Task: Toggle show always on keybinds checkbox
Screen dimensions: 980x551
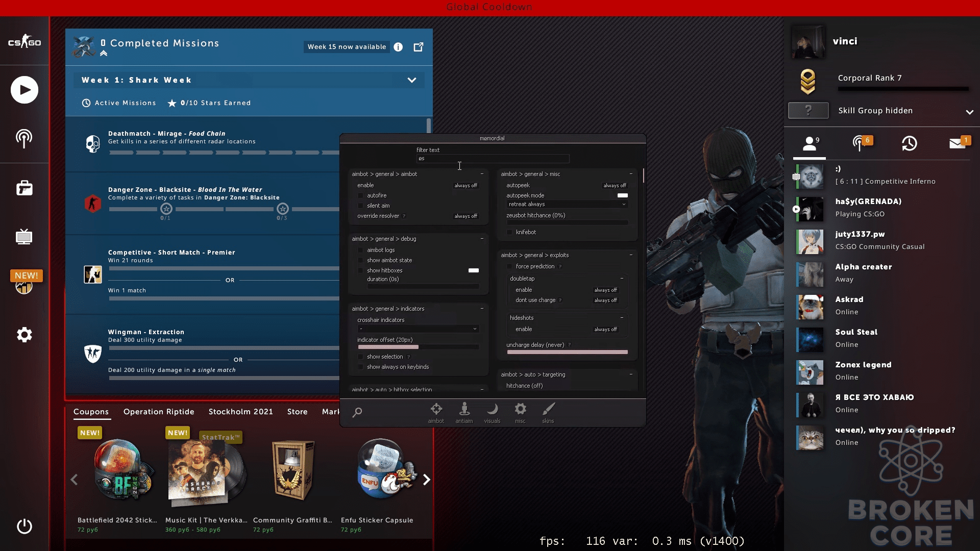Action: (360, 367)
